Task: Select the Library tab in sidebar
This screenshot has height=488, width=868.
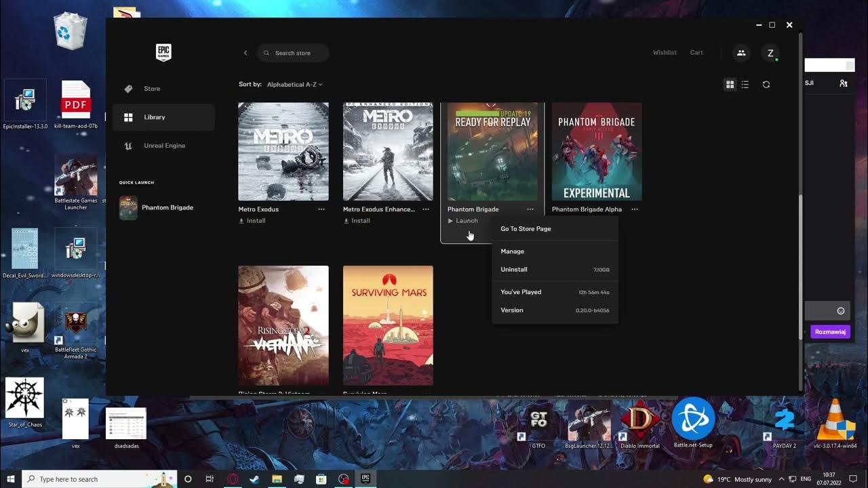Action: (163, 117)
